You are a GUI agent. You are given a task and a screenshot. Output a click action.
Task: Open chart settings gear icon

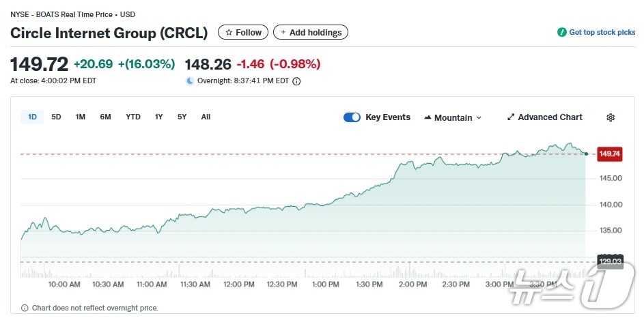click(611, 117)
